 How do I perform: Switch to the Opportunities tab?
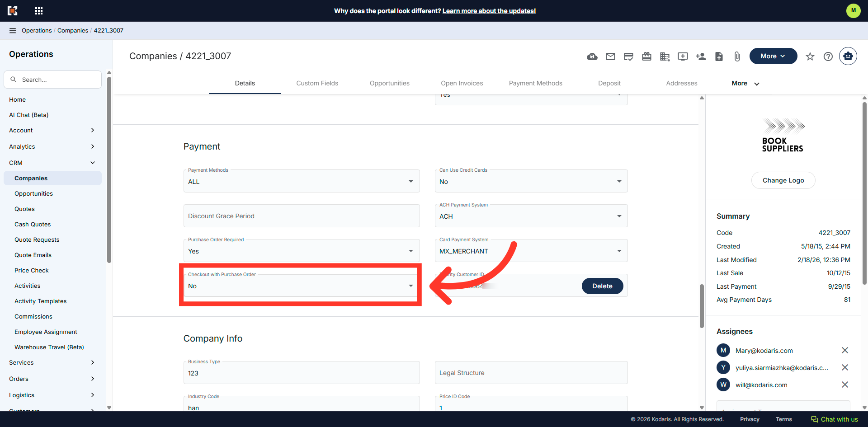click(390, 83)
